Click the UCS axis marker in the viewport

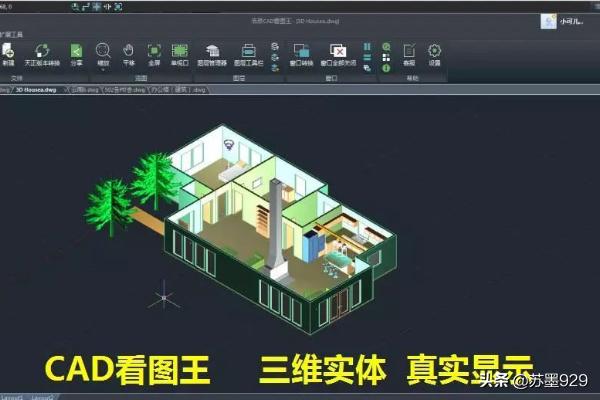(164, 297)
